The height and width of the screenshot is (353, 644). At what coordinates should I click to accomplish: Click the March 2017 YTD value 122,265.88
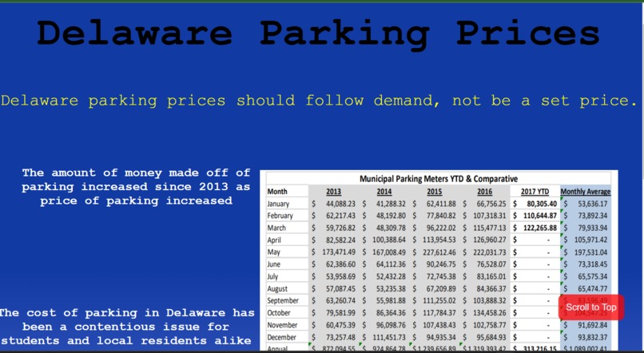click(540, 228)
